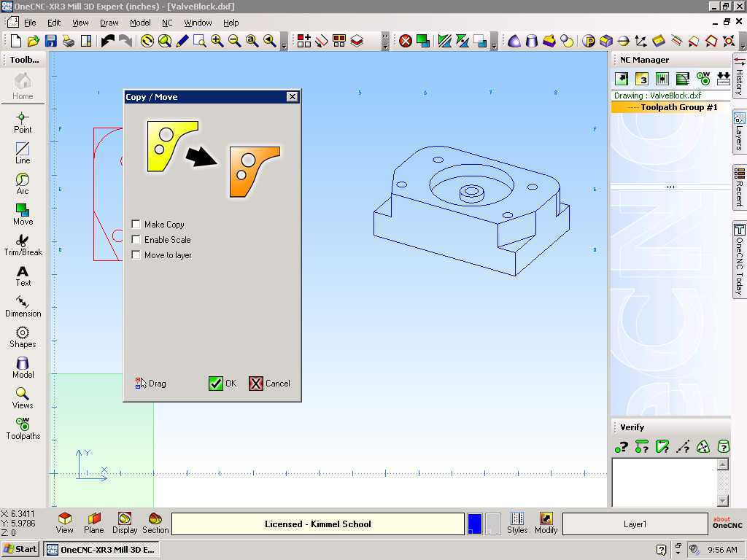The width and height of the screenshot is (747, 560).
Task: Open the Model tool in the toolbox
Action: tap(23, 367)
